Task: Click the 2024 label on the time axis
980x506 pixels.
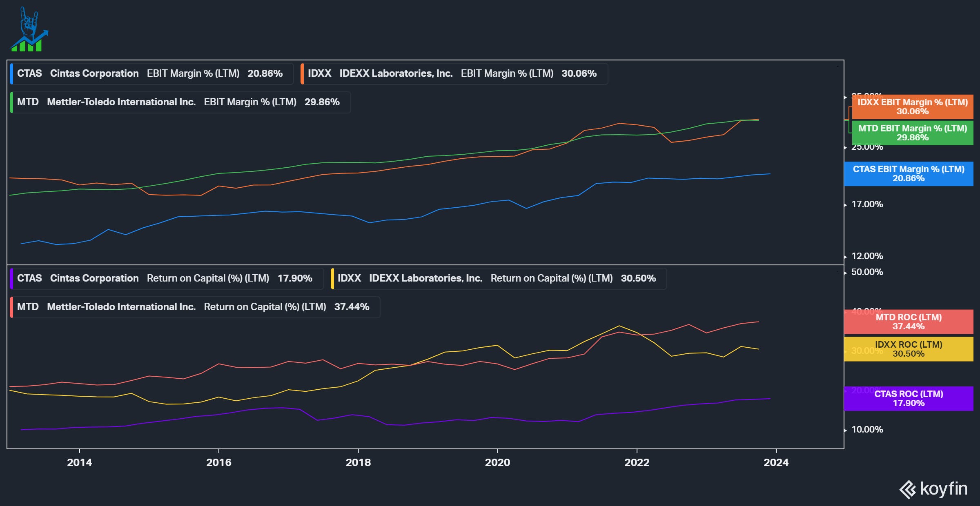Action: [x=776, y=463]
